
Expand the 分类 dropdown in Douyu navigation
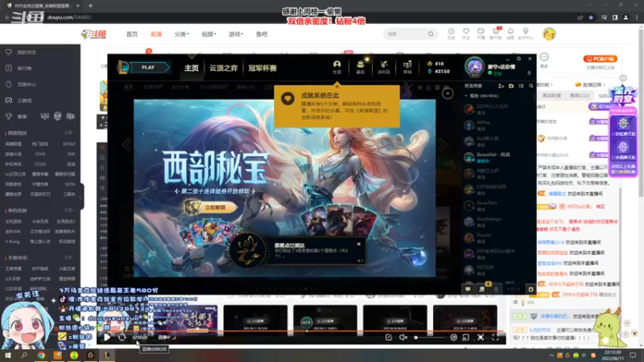[182, 34]
